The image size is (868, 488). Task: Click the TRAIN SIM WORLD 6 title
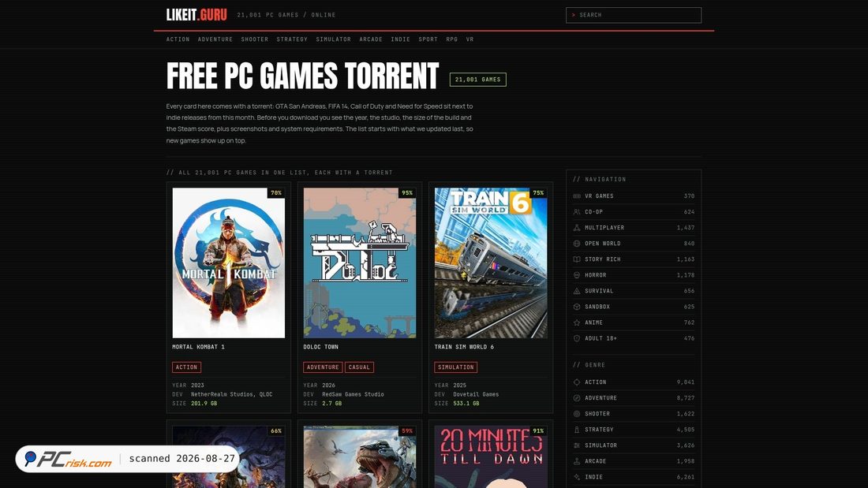pos(464,347)
